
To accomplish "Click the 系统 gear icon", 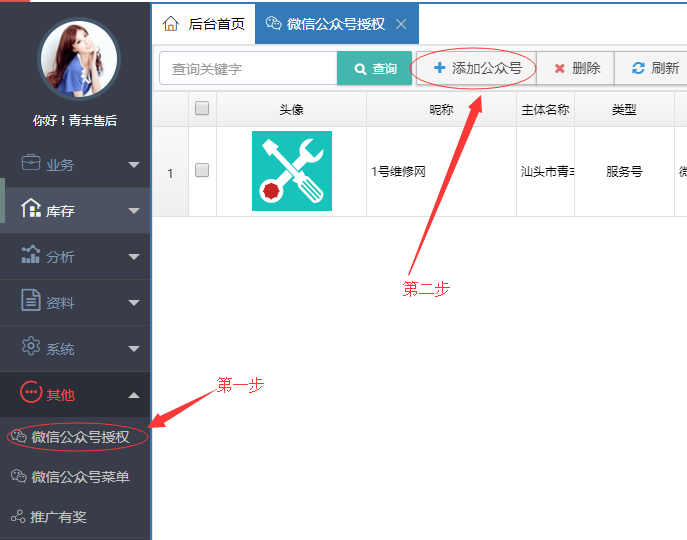I will pyautogui.click(x=31, y=346).
